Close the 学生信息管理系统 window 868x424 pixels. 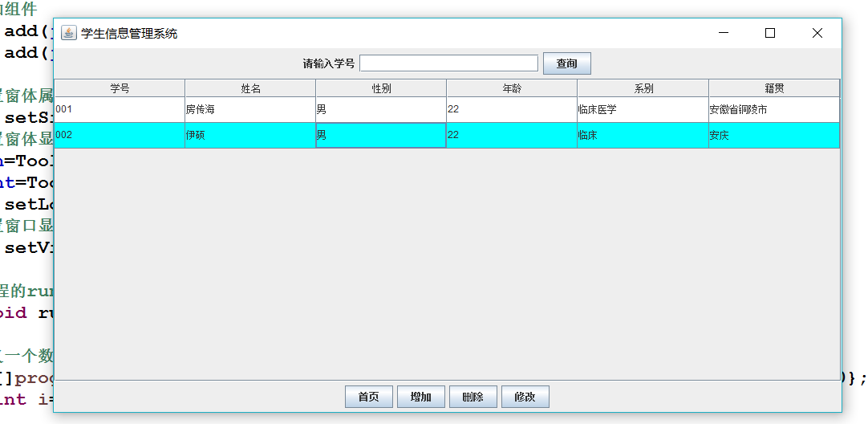[x=817, y=33]
